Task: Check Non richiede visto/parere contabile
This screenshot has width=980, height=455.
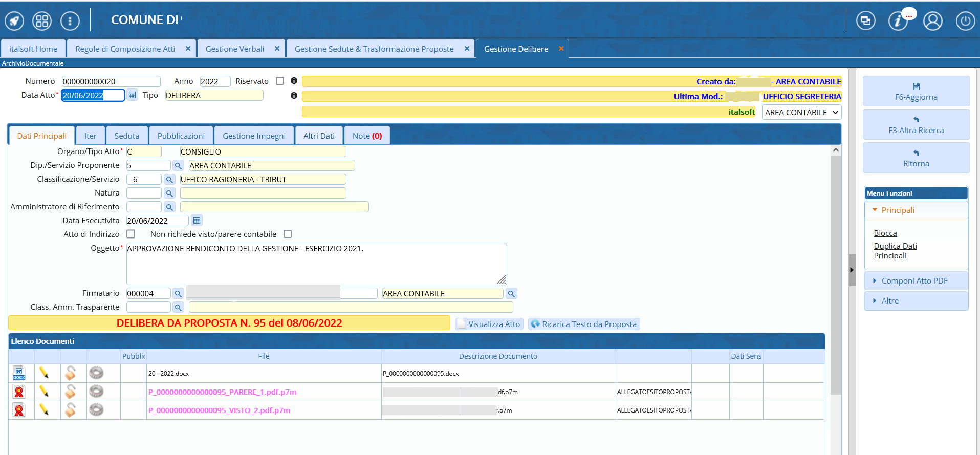Action: pos(288,234)
